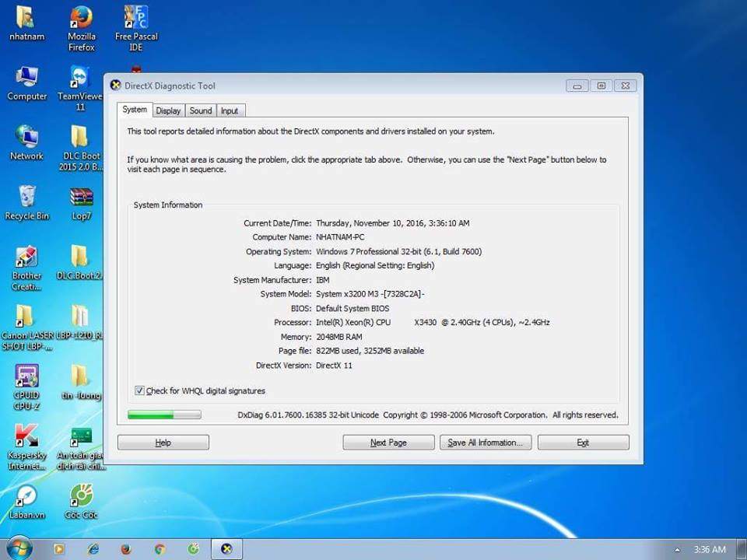Launch the Cốc Cốc browser desktop shortcut
The width and height of the screenshot is (747, 560).
pyautogui.click(x=81, y=502)
